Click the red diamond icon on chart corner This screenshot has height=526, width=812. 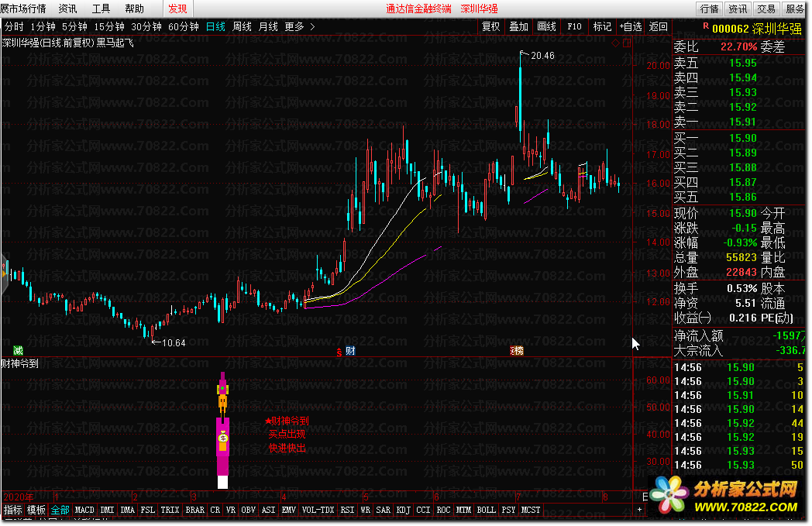pyautogui.click(x=616, y=43)
